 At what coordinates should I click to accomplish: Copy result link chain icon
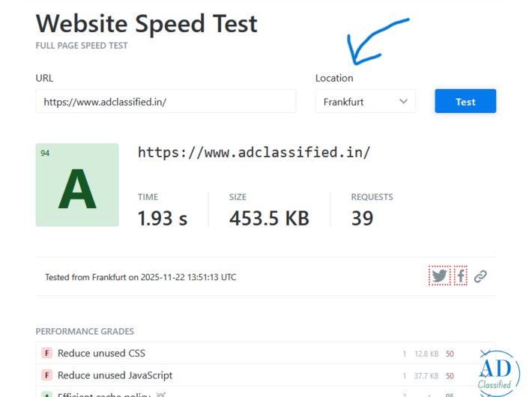point(480,276)
